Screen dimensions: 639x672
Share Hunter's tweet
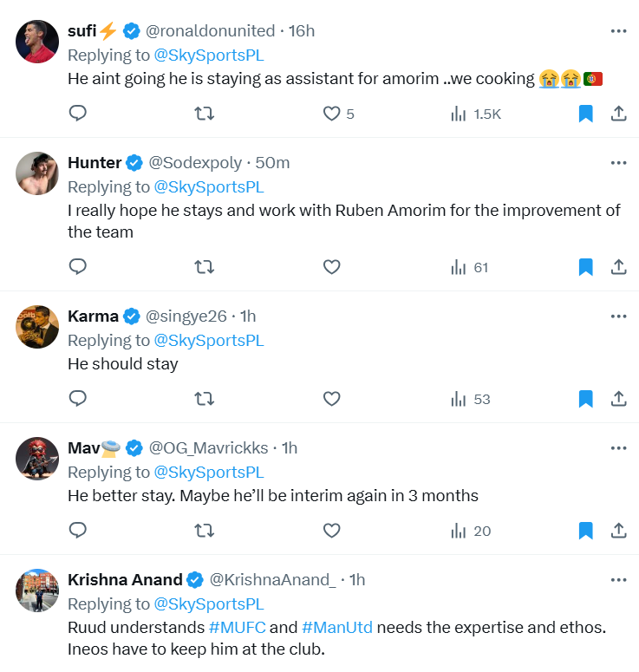[x=619, y=267]
